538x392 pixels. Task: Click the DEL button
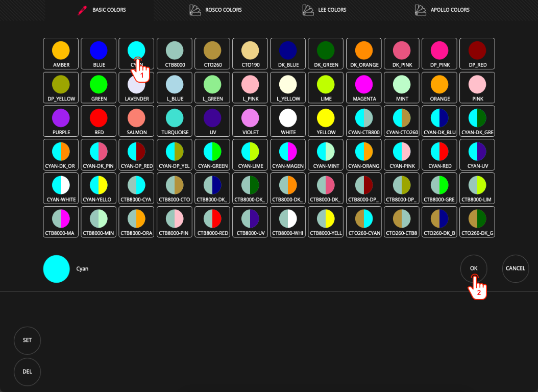(x=27, y=372)
